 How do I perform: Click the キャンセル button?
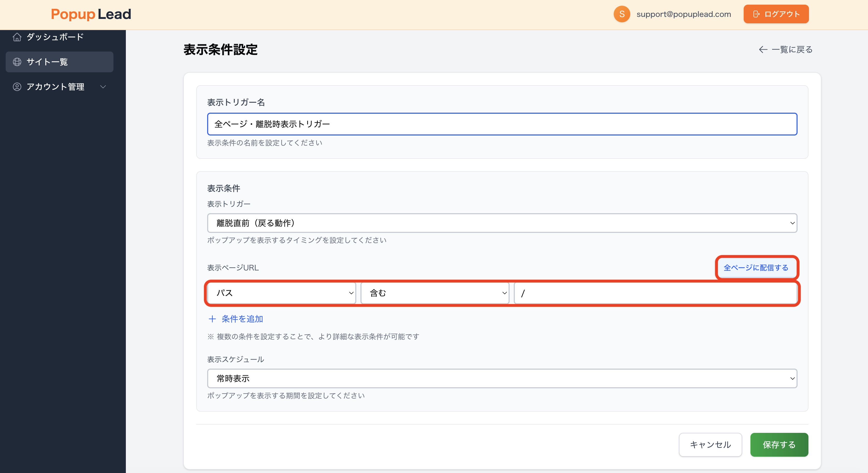point(710,445)
